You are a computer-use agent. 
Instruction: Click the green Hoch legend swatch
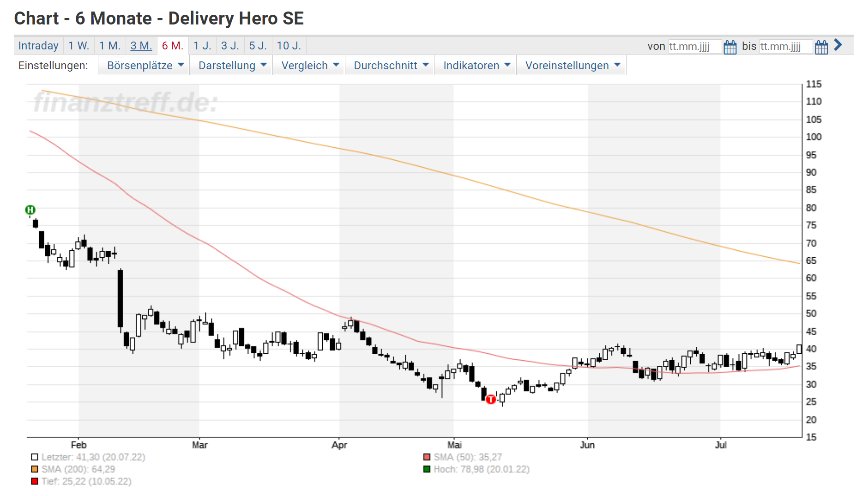pyautogui.click(x=427, y=469)
